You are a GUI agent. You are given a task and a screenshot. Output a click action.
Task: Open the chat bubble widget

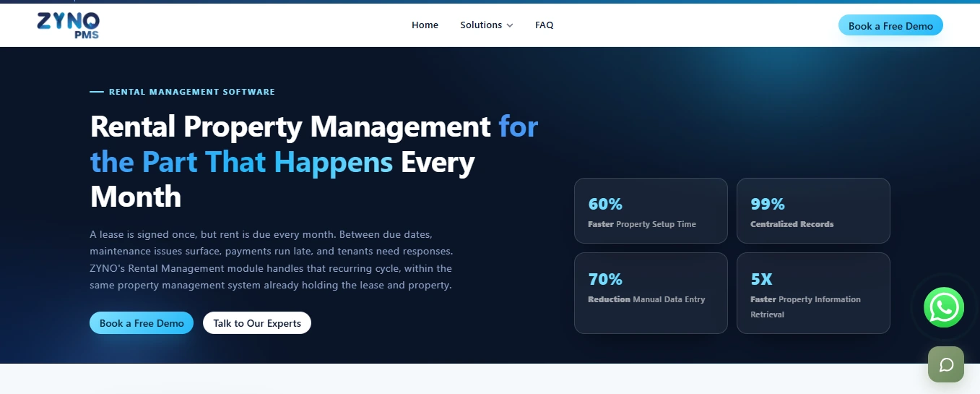(x=946, y=364)
